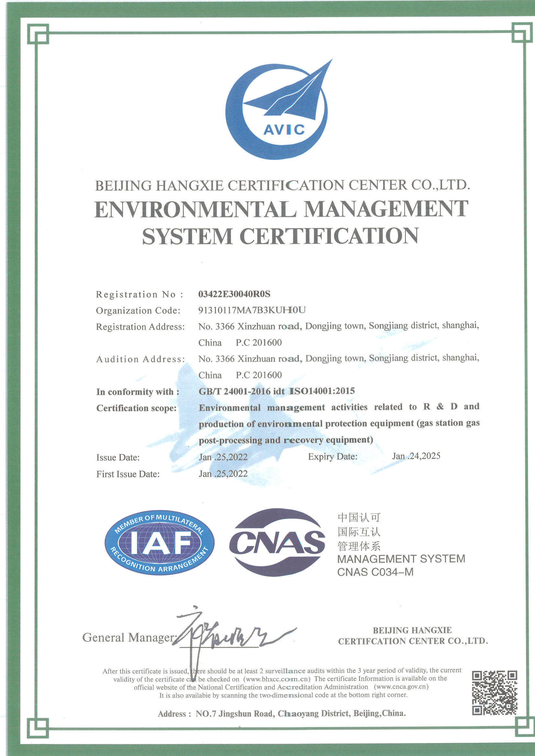Click the 'ENVIRONMENTAL MANAGEMENT' title line
Image resolution: width=535 pixels, height=756 pixels.
tap(281, 209)
